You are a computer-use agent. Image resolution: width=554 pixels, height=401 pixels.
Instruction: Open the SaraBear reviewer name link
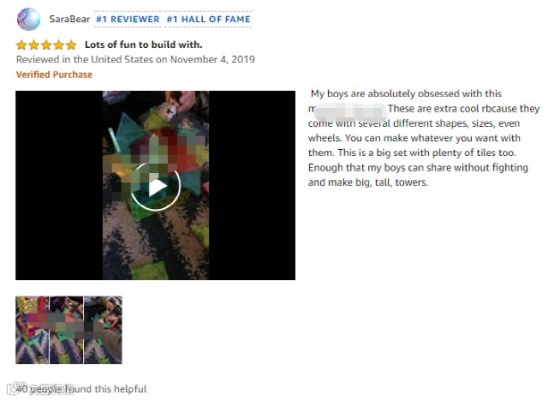coord(70,19)
